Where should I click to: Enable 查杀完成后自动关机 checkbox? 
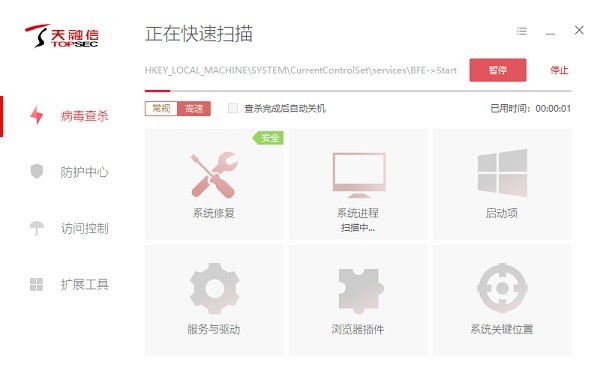pyautogui.click(x=233, y=108)
